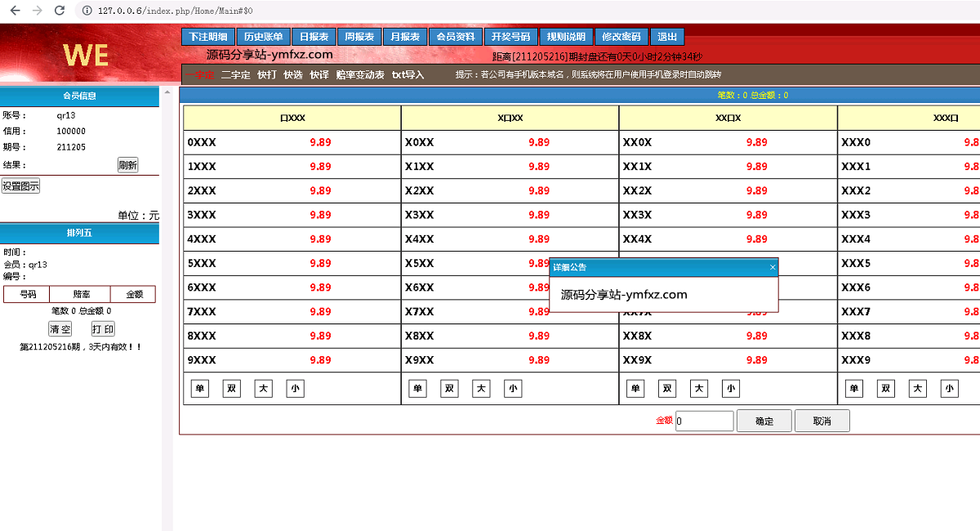Open the 历史账单 page
The width and height of the screenshot is (980, 531).
pyautogui.click(x=261, y=37)
